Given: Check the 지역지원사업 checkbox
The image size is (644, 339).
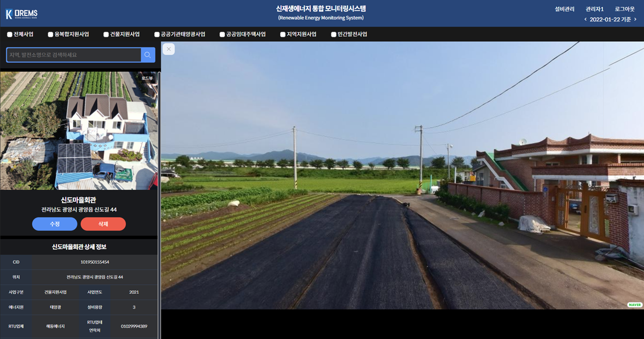Looking at the screenshot, I should click(282, 34).
